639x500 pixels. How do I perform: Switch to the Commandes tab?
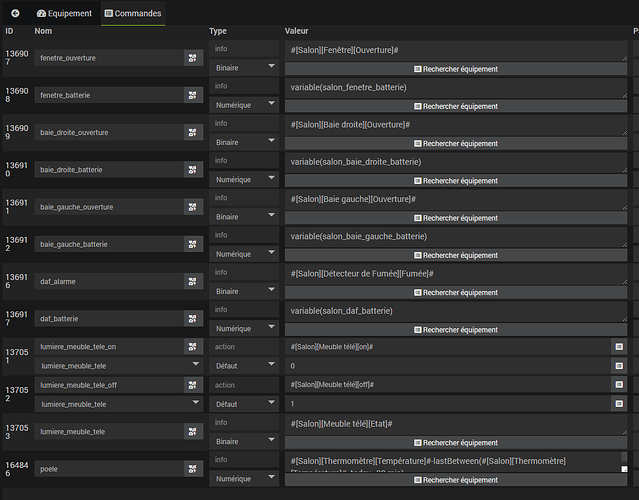[133, 13]
